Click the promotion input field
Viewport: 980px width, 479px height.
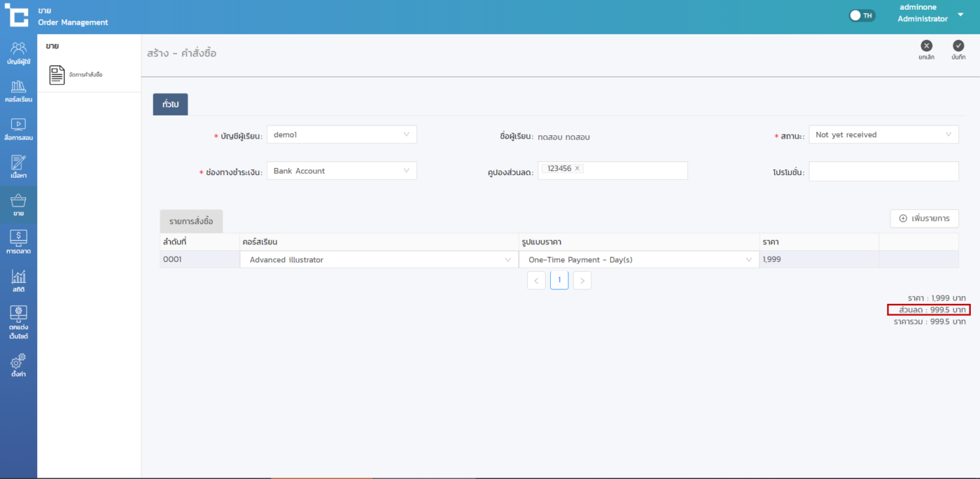(883, 172)
